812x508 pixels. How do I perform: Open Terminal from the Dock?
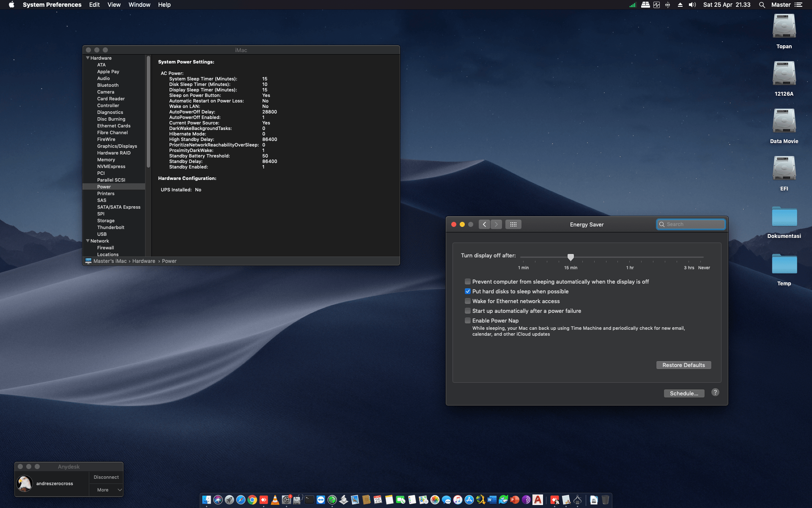pyautogui.click(x=309, y=500)
